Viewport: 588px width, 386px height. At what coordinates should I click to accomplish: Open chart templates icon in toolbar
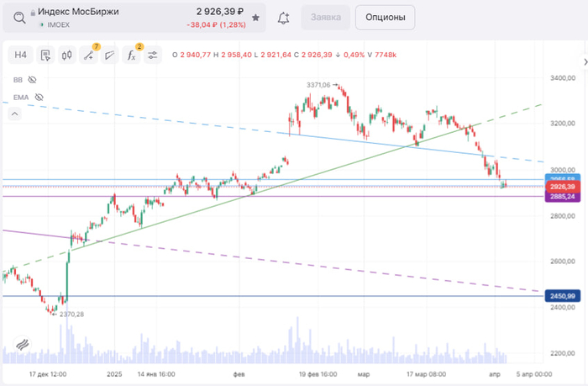pos(45,56)
